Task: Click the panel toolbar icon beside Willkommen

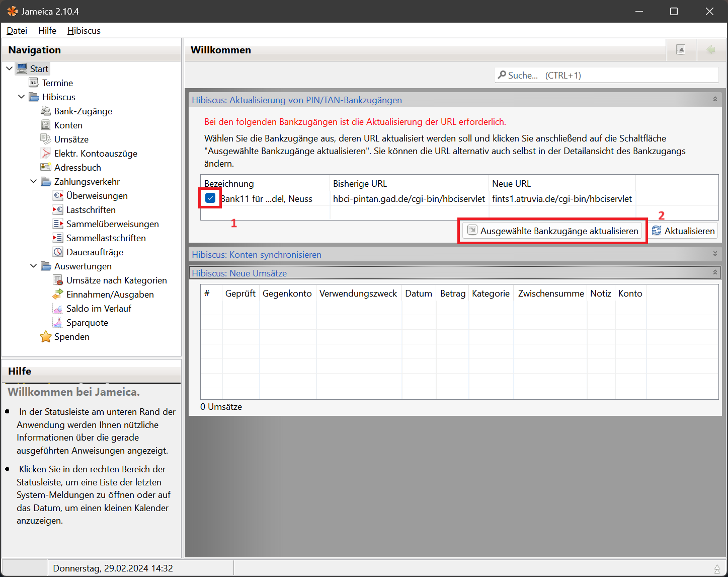Action: [x=681, y=49]
